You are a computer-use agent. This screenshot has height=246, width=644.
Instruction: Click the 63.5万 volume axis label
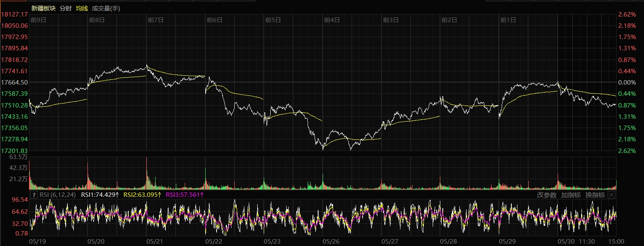[19, 157]
